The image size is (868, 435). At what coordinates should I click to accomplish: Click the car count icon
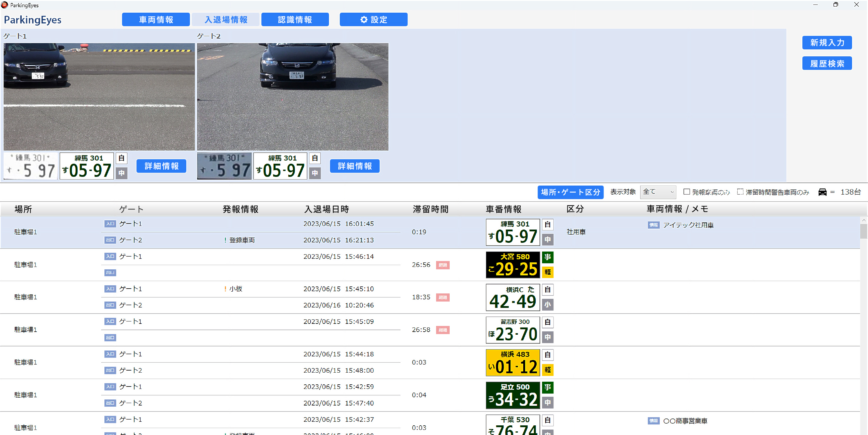pos(823,192)
